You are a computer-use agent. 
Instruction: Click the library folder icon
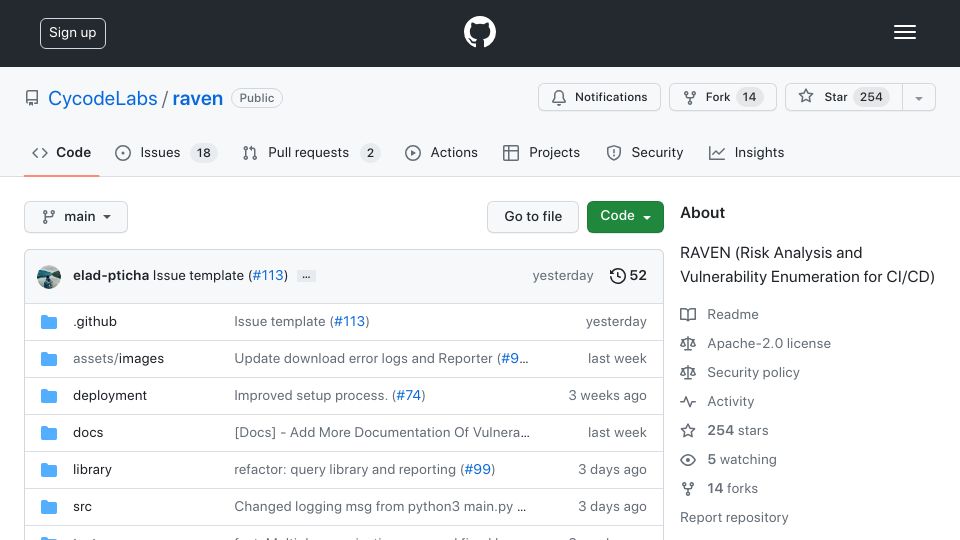pyautogui.click(x=49, y=470)
